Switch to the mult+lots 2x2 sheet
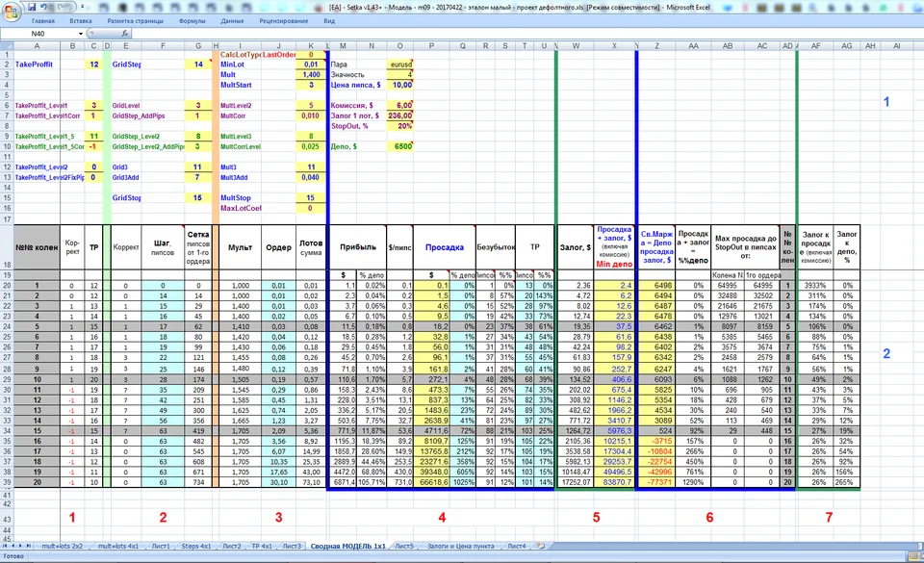Viewport: 924px width, 563px height. point(62,546)
